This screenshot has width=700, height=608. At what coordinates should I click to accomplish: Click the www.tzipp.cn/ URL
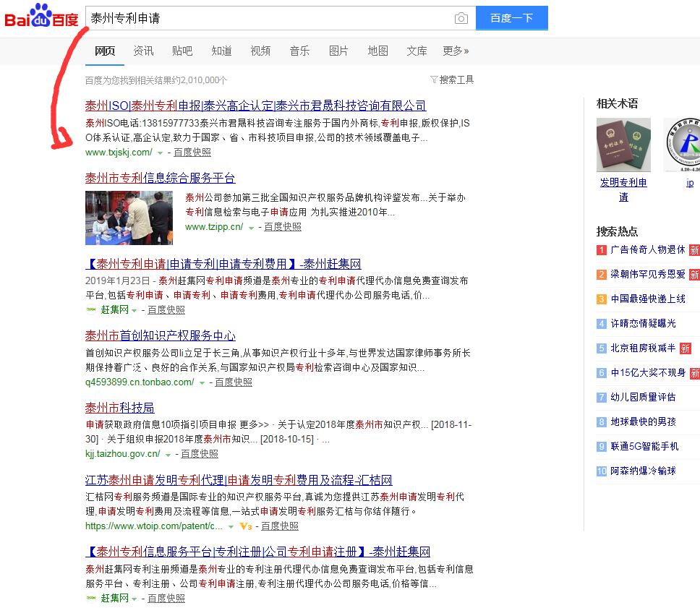214,227
